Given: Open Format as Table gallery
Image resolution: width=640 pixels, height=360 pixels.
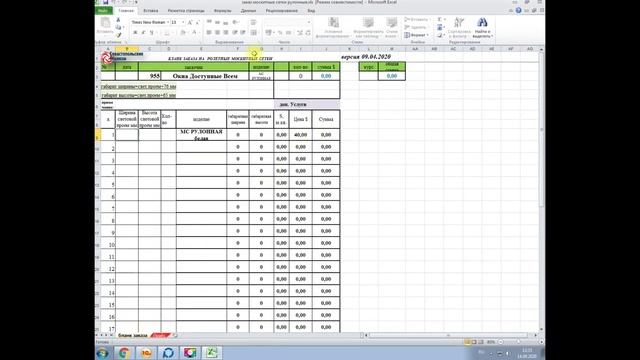Looking at the screenshot, I should (368, 27).
